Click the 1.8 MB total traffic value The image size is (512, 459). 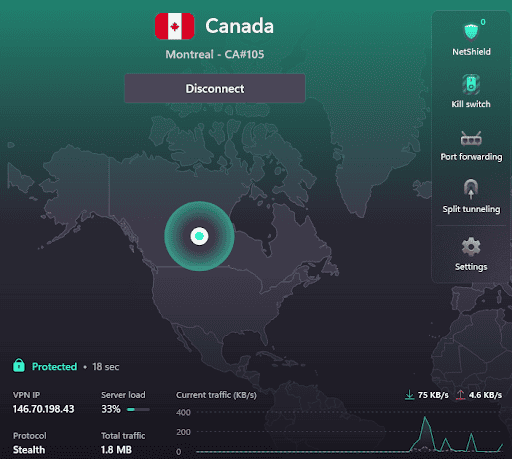point(116,450)
